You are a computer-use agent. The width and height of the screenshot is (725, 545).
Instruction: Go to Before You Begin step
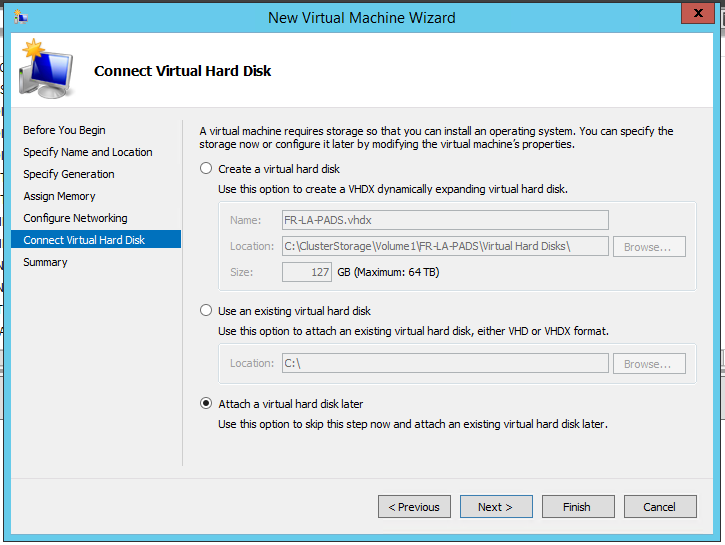[x=64, y=130]
